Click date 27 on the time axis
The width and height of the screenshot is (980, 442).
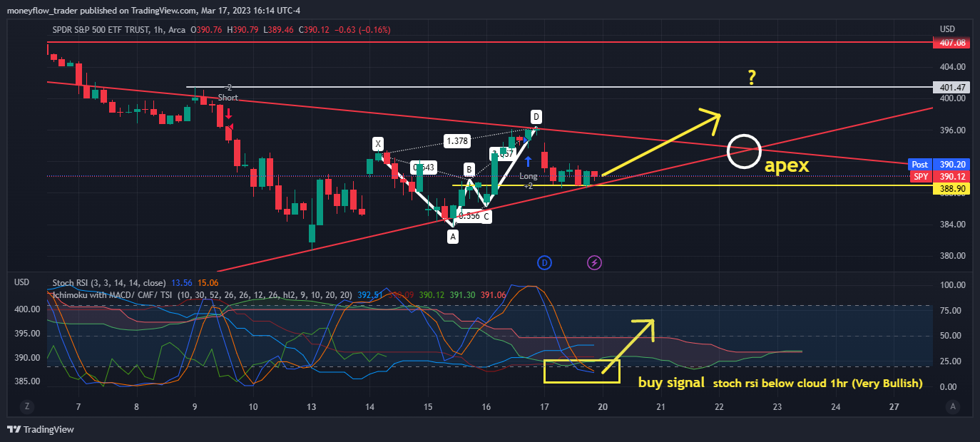tap(894, 407)
